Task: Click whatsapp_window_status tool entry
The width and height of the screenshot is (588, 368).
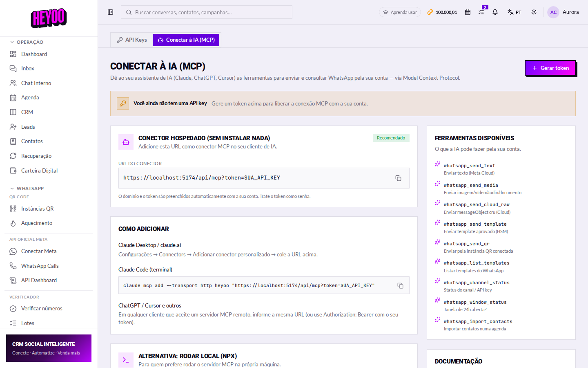Action: tap(501, 305)
